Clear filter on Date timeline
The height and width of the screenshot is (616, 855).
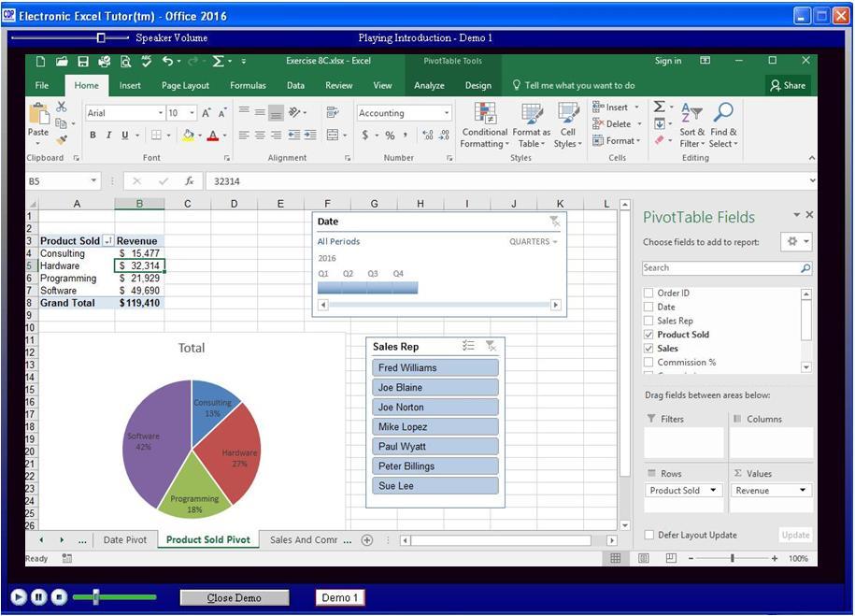pyautogui.click(x=554, y=221)
